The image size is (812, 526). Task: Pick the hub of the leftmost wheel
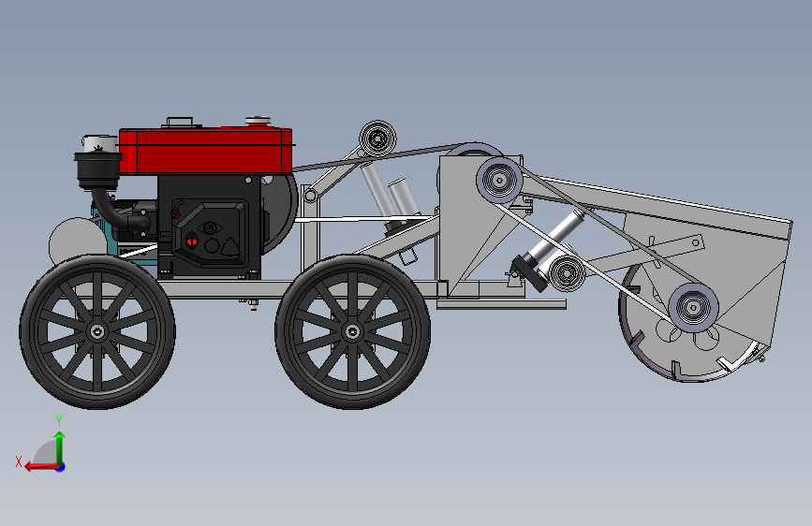point(97,332)
